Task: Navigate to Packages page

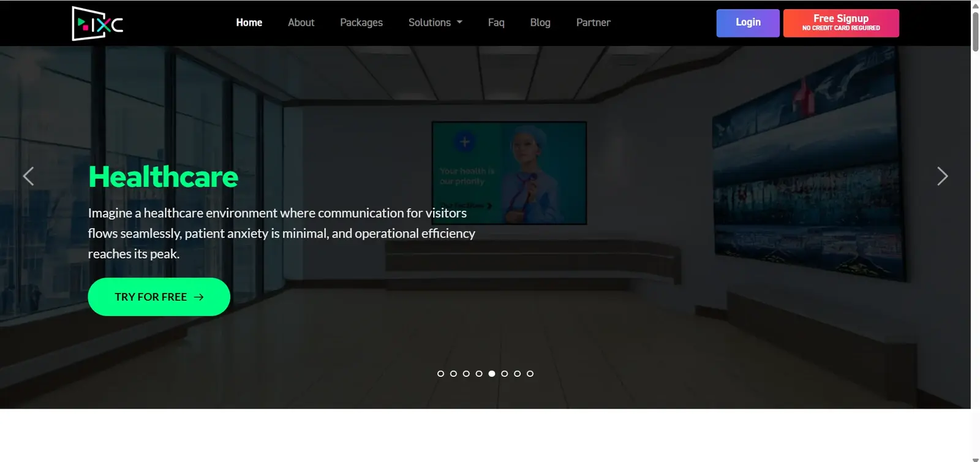Action: pyautogui.click(x=361, y=23)
